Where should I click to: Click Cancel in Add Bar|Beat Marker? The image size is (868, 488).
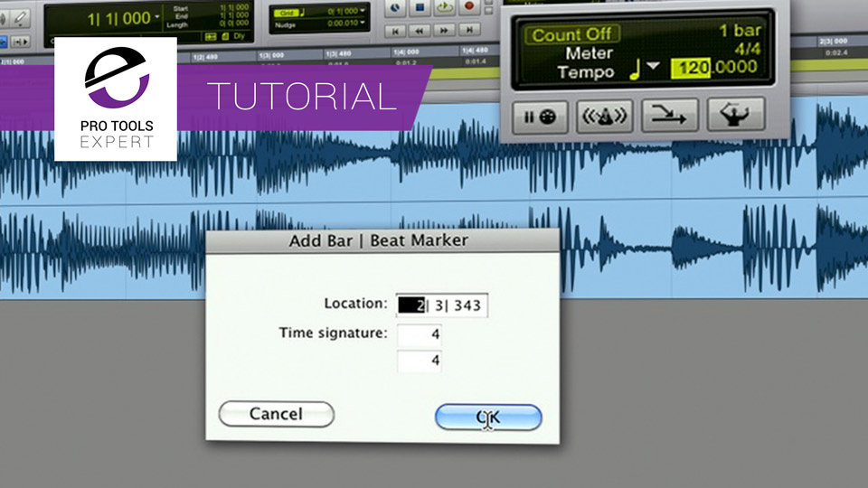277,414
